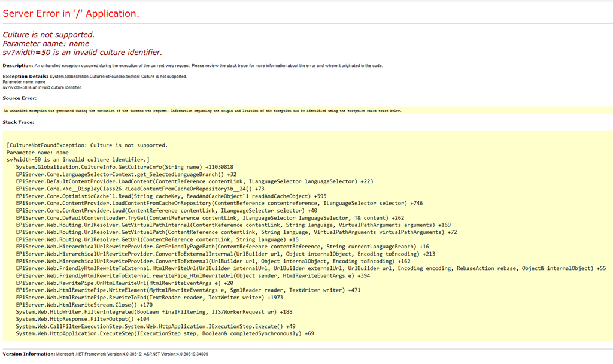Viewport: 613px width, 364px height.
Task: Click the "UrlResolver.GetUrl ... +15" line
Action: [x=157, y=239]
